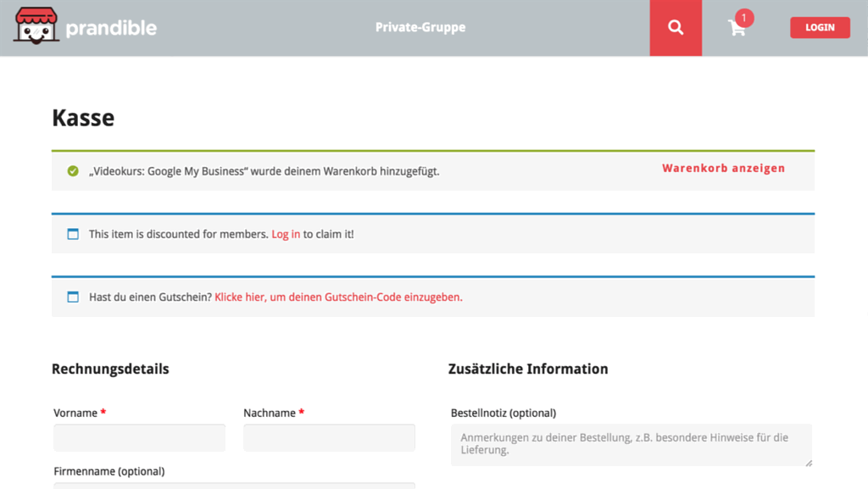Focus the Vorname input field

[x=139, y=438]
